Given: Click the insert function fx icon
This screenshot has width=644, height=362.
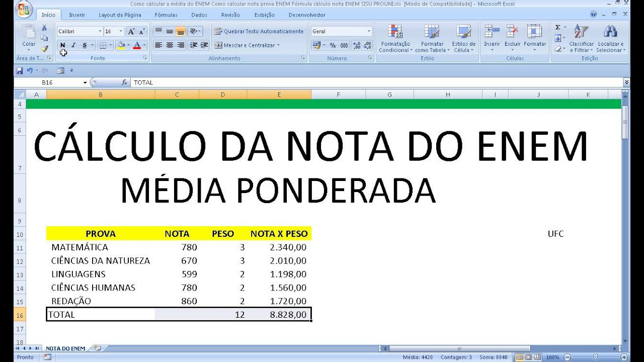Looking at the screenshot, I should point(125,82).
